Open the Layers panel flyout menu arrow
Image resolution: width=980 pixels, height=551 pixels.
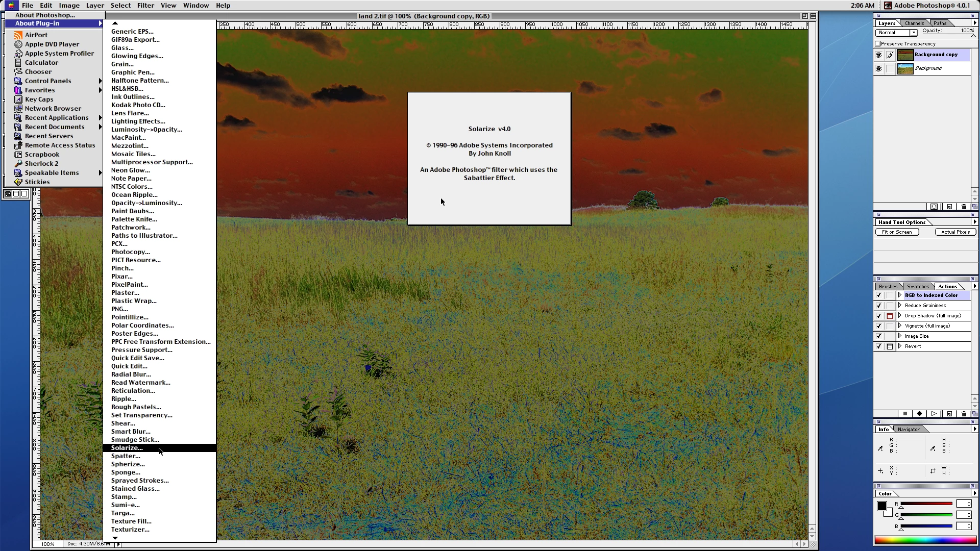pos(974,23)
